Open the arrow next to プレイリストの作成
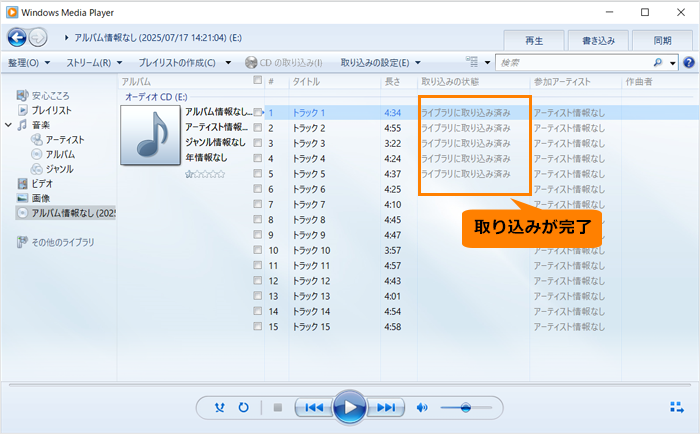The image size is (700, 434). [x=228, y=63]
